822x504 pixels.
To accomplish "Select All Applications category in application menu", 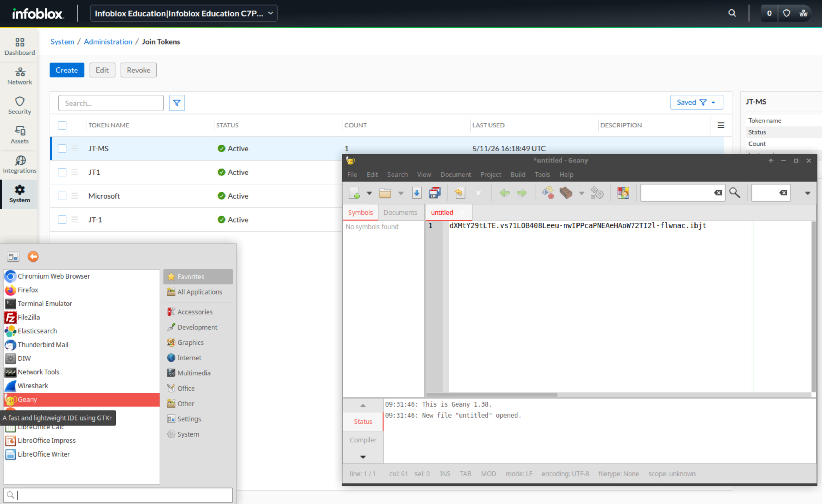I will [198, 292].
